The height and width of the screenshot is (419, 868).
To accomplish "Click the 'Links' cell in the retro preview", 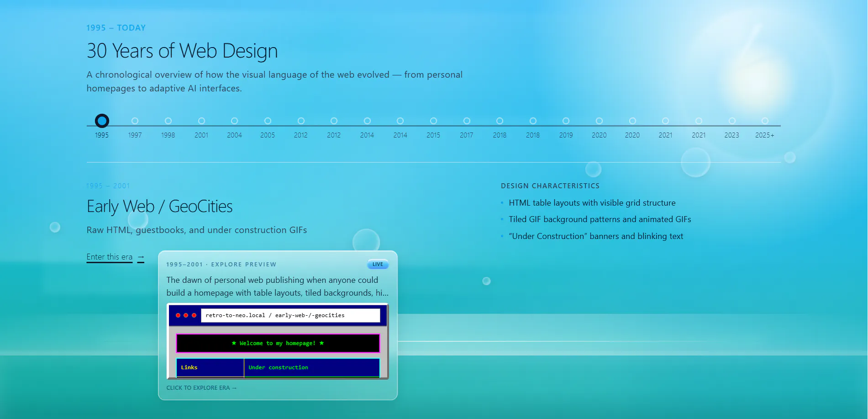I will click(210, 368).
